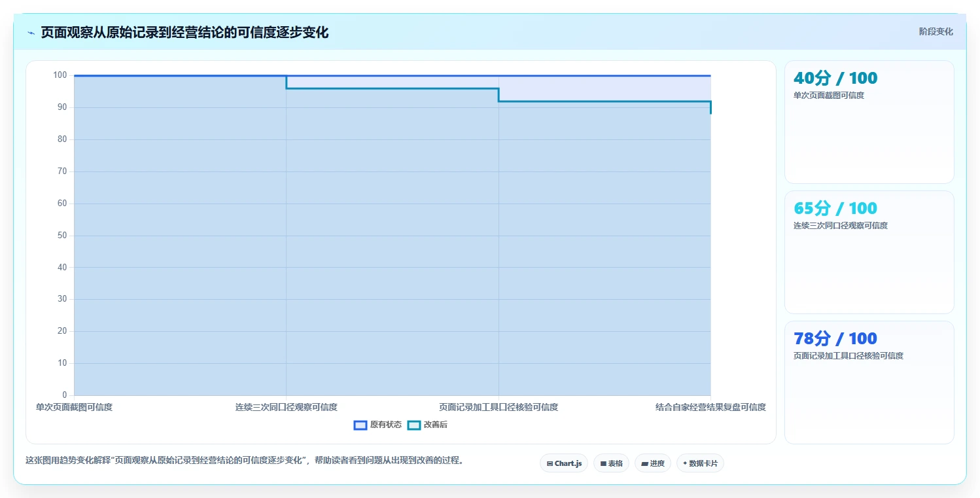Click the page title 页面观察从原始记录到经营结论的可信度逐步变化
Image resolution: width=980 pixels, height=498 pixels.
pyautogui.click(x=184, y=33)
